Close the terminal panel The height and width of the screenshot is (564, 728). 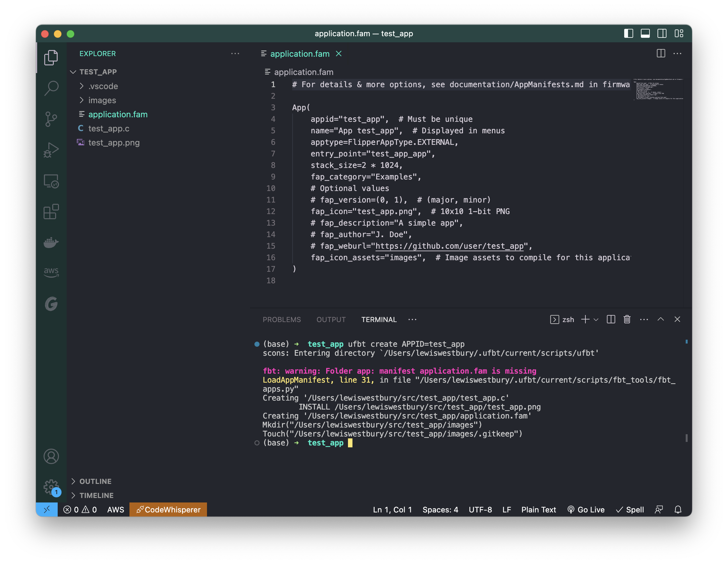(677, 319)
